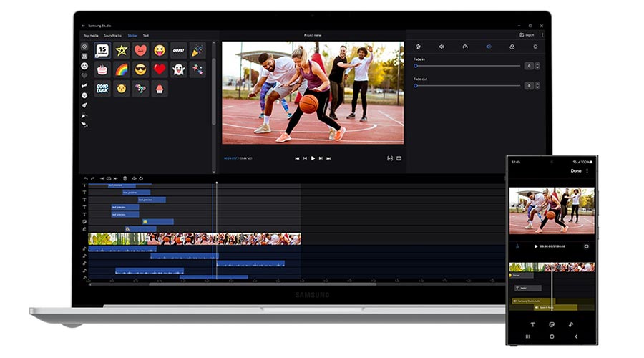
Task: Open the heart sticker category in sidebar
Action: tap(84, 76)
